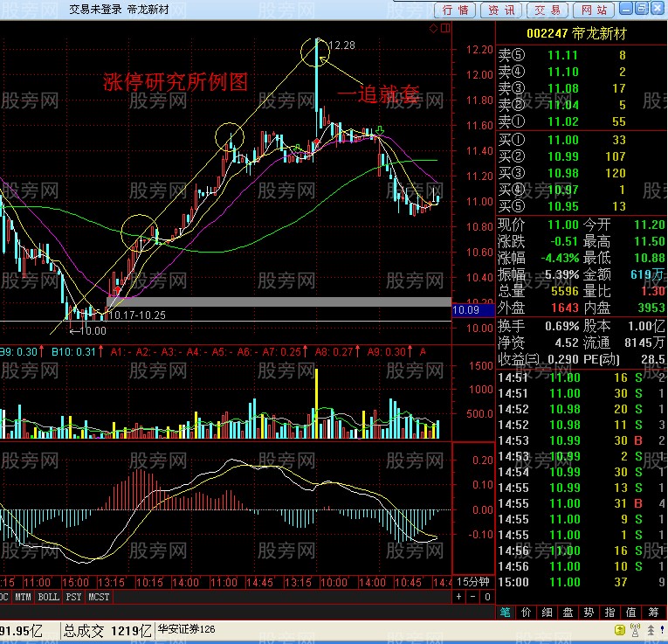Zoom in chart with the plus button
This screenshot has height=644, width=668.
[458, 597]
